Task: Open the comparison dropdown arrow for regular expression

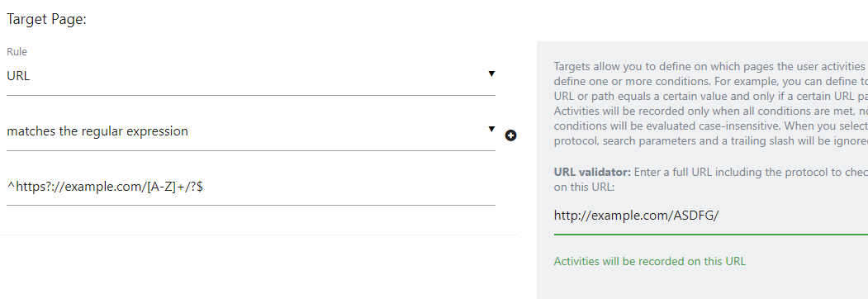Action: [x=491, y=129]
